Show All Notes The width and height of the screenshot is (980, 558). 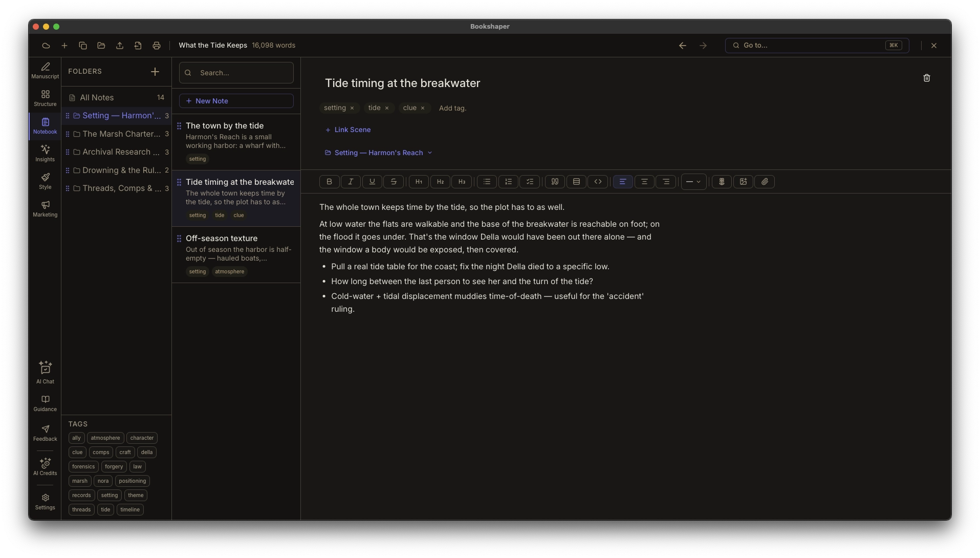[x=117, y=98]
